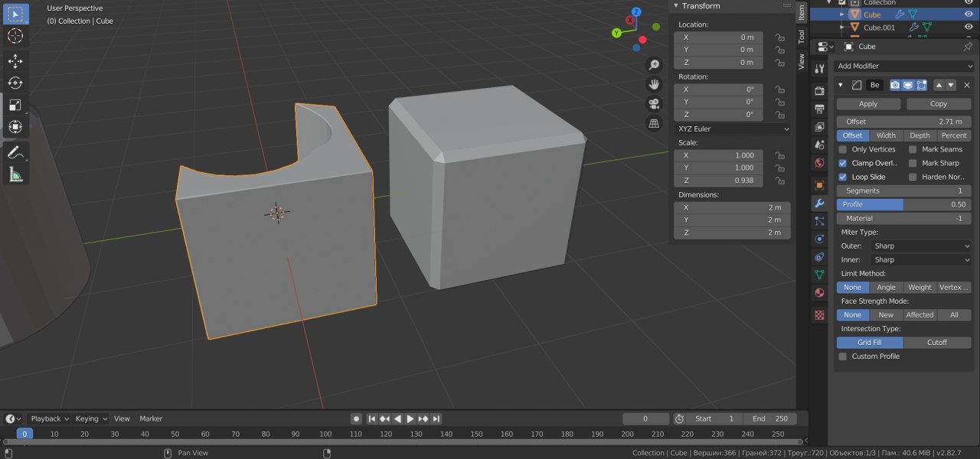Click the pan view hand icon

click(654, 84)
